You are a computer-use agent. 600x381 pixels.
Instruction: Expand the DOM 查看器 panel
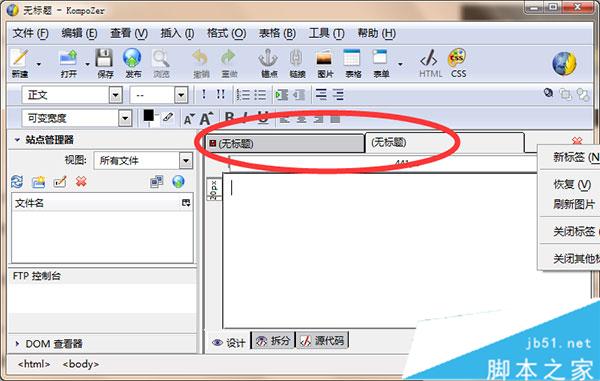click(x=17, y=344)
